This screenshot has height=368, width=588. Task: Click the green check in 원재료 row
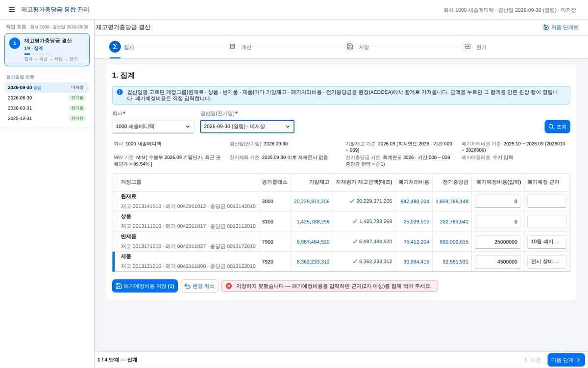pos(351,201)
